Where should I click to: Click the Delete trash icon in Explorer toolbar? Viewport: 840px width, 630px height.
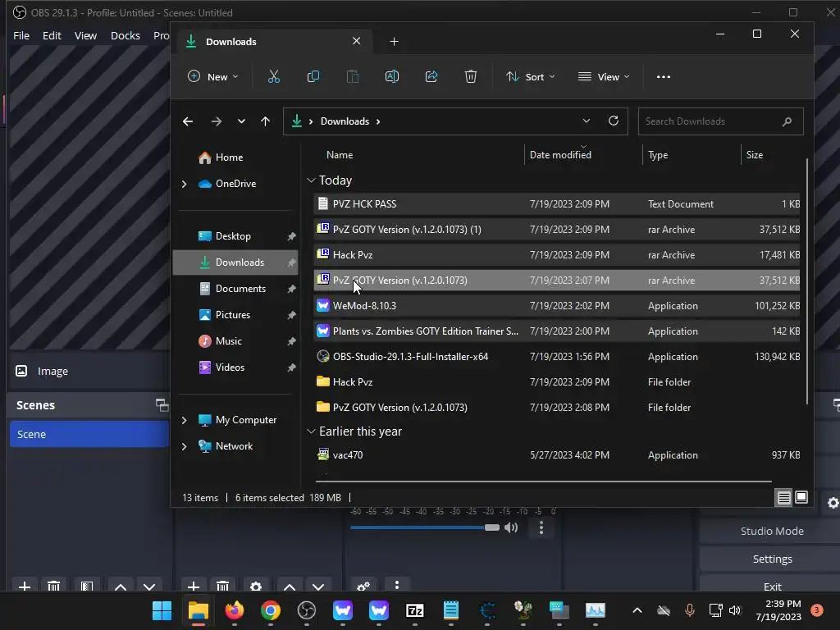point(470,76)
